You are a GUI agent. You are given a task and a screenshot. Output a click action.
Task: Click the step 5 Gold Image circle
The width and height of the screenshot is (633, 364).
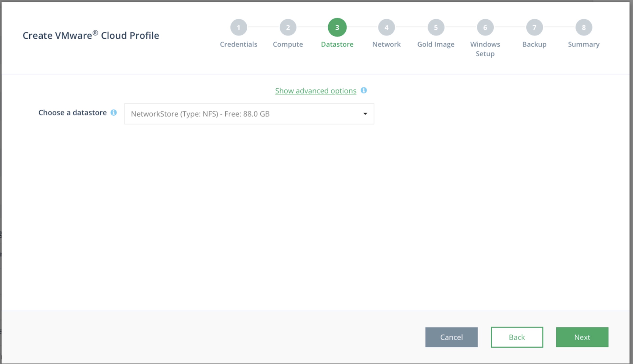[x=436, y=27]
